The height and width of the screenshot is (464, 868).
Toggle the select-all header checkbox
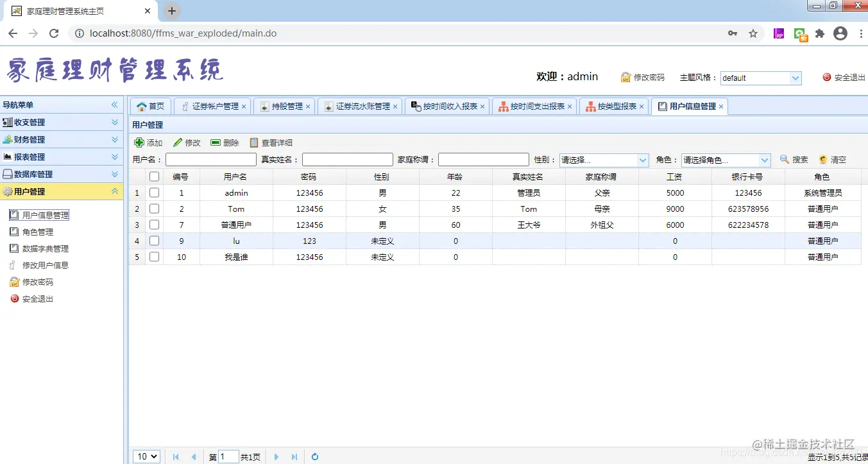pos(154,176)
